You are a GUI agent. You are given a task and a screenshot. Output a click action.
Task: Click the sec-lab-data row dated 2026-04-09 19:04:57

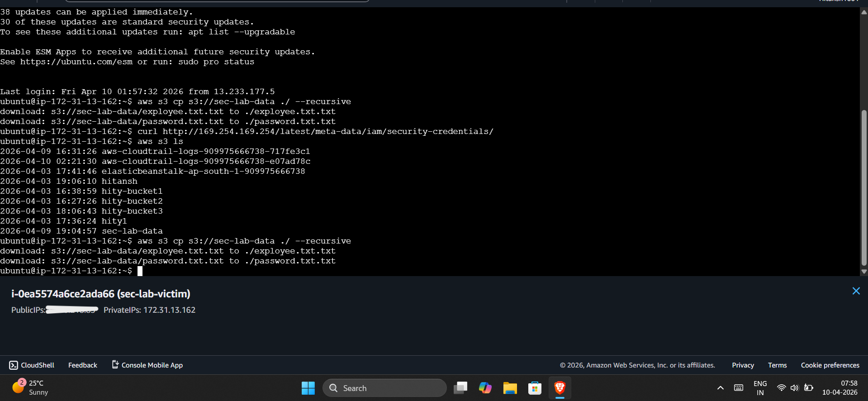click(x=81, y=231)
